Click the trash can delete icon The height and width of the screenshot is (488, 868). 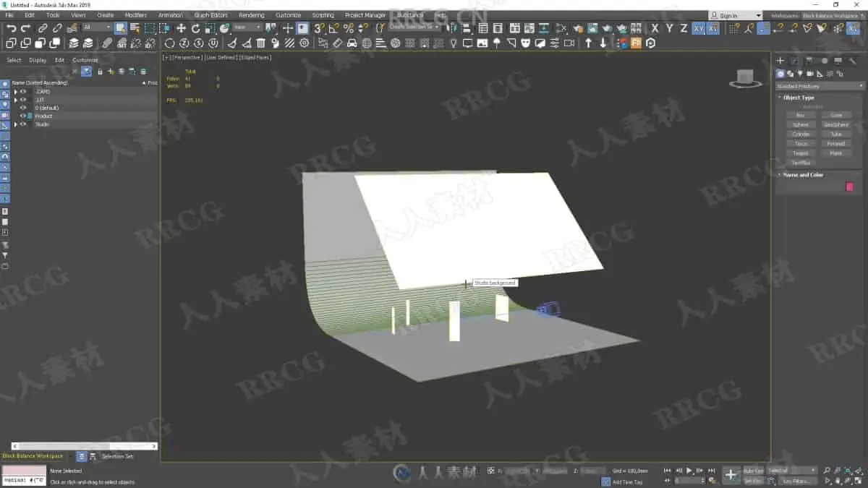261,43
